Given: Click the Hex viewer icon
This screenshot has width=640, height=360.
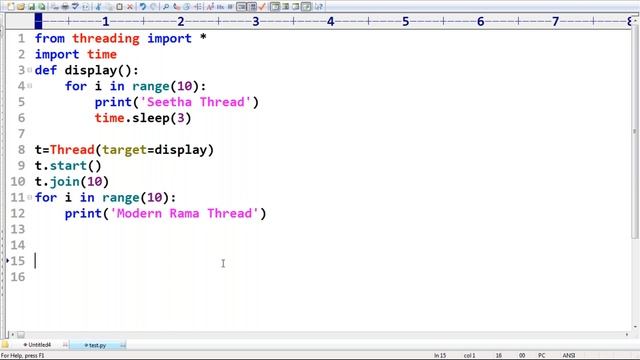Looking at the screenshot, I should click(220, 7).
